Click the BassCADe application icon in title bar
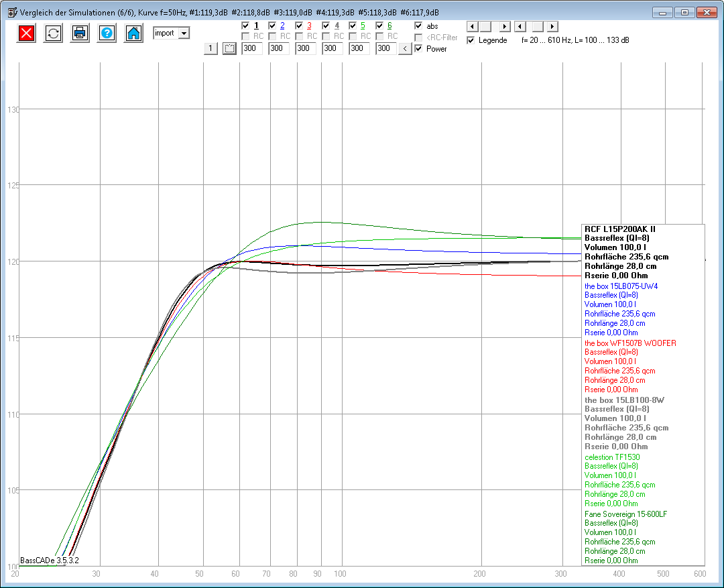Viewport: 724px width, 588px height. coord(11,12)
